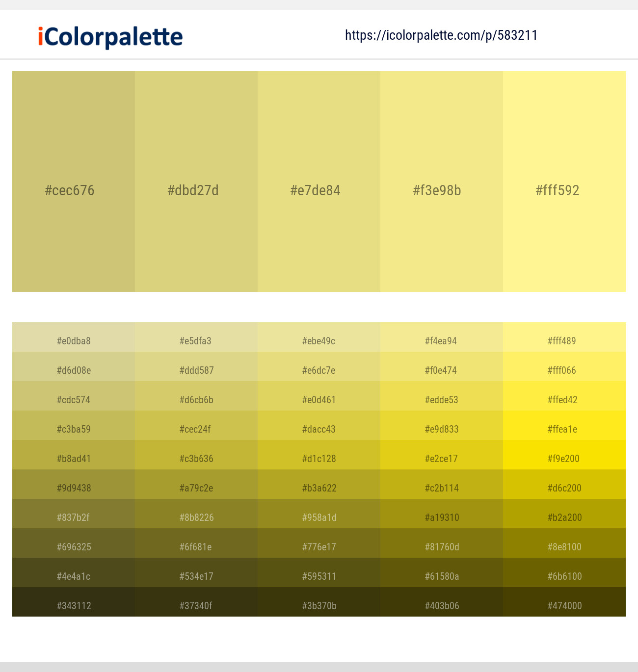Click the #958a1d shade cell
This screenshot has width=638, height=672.
click(x=319, y=517)
